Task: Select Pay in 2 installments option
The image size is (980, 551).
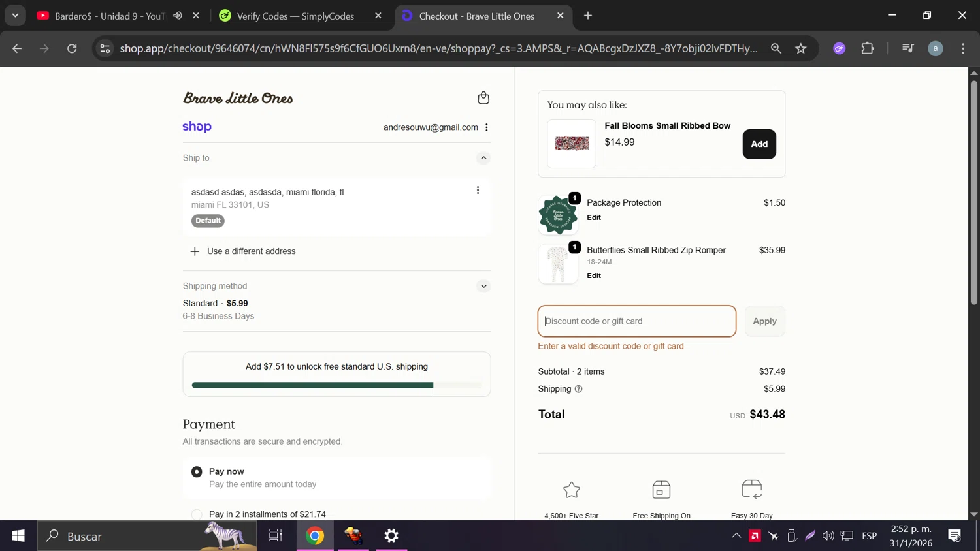Action: (x=197, y=514)
